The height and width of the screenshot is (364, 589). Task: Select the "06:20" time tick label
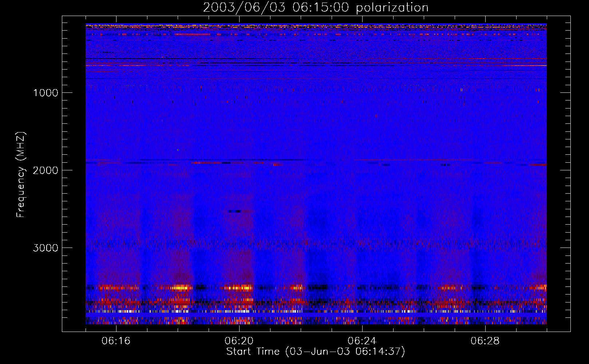239,341
